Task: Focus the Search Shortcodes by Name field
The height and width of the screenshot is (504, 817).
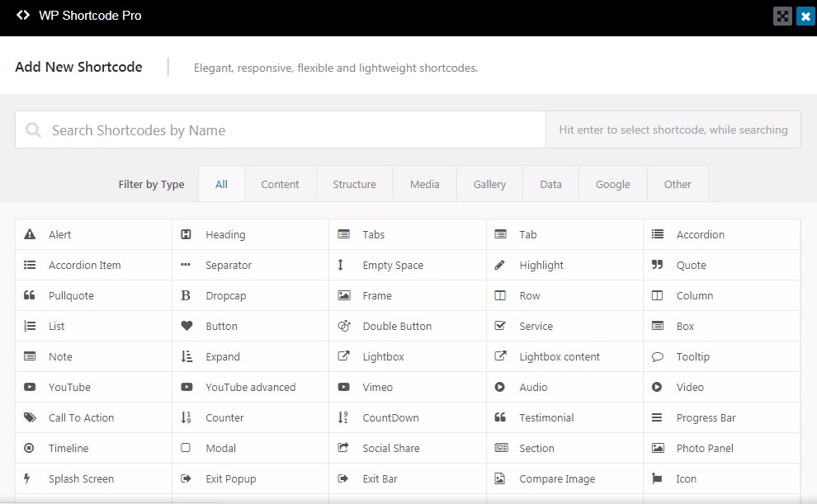Action: pos(281,130)
